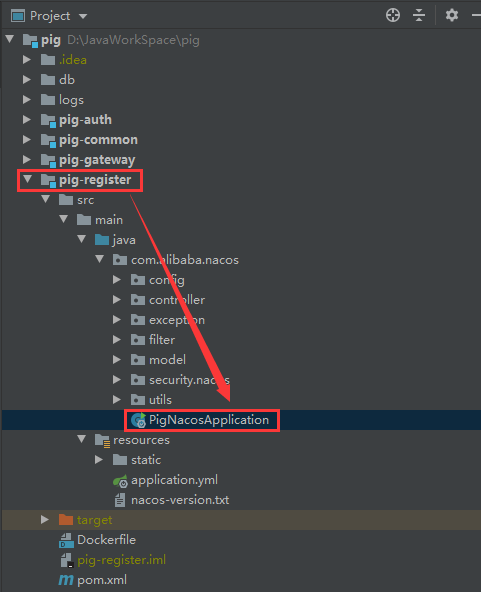
Task: Select the pig-common module name
Action: [x=98, y=140]
